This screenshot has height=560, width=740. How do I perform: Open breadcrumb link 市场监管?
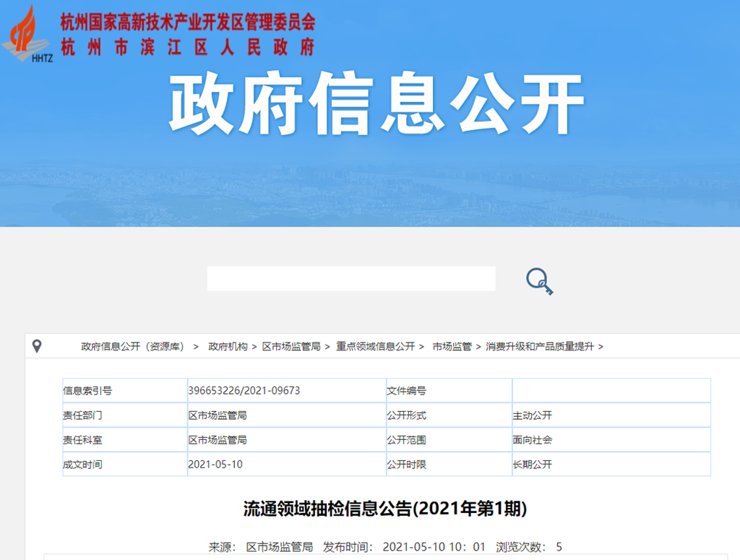(452, 347)
